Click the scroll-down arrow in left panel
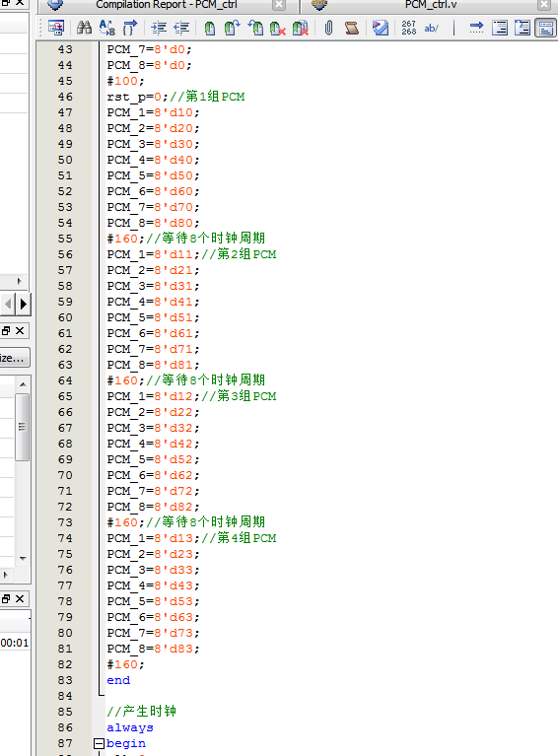This screenshot has width=558, height=756. pos(23,558)
